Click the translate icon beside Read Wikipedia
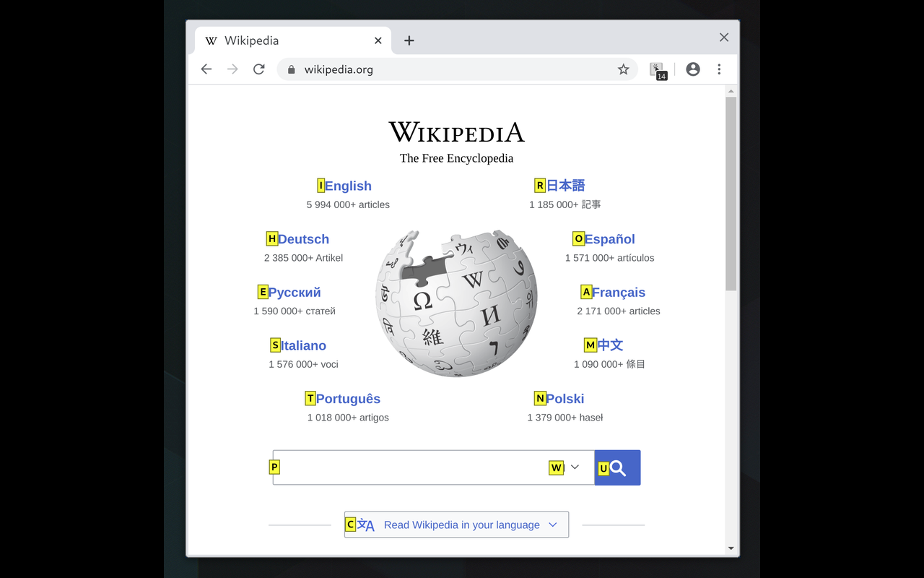The image size is (924, 578). (x=366, y=525)
